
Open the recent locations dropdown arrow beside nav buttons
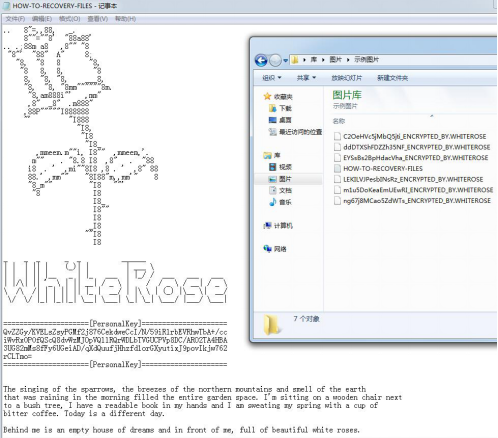coord(285,61)
